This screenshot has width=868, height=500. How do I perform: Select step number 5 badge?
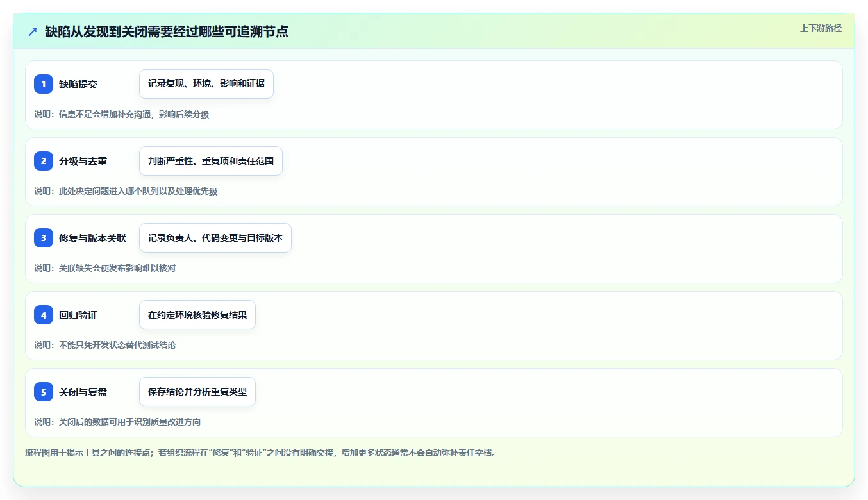44,392
